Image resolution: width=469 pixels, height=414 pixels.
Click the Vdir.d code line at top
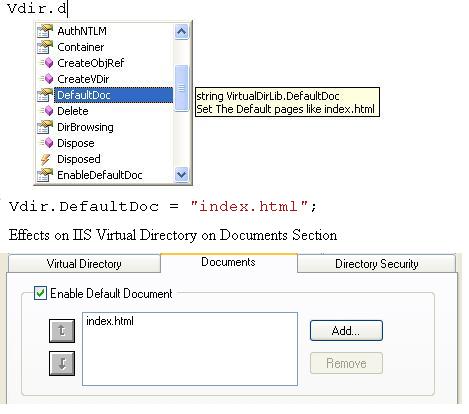click(37, 8)
